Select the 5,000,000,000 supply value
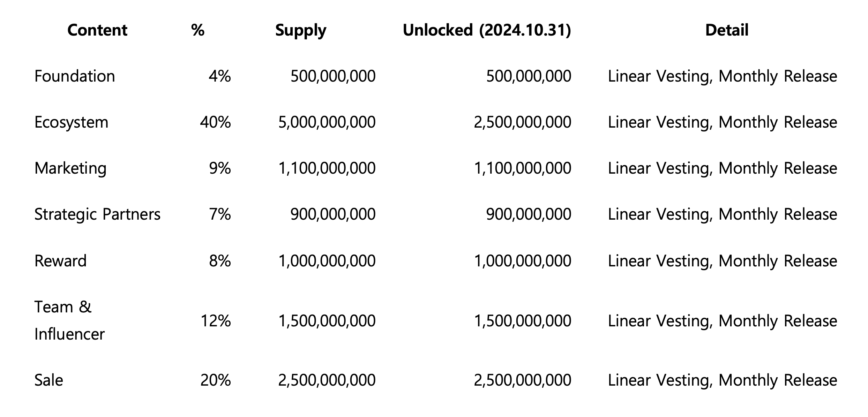868x417 pixels. click(x=327, y=122)
